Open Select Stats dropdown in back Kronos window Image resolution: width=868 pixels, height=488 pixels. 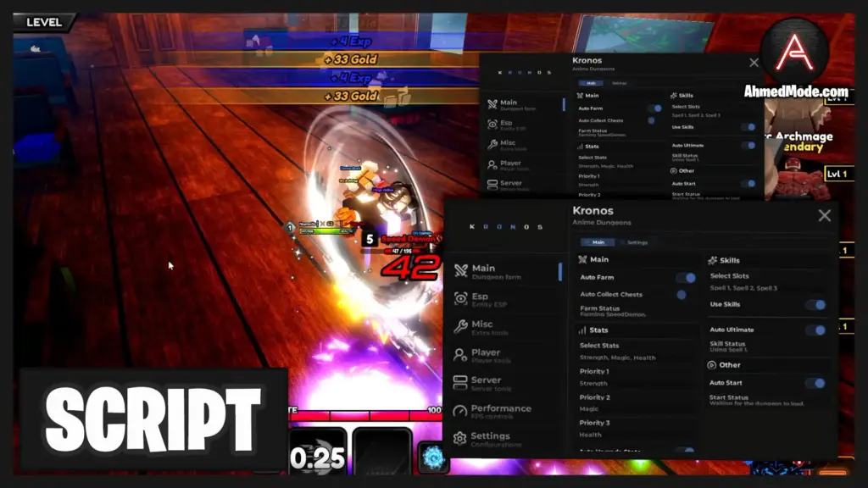pos(619,162)
